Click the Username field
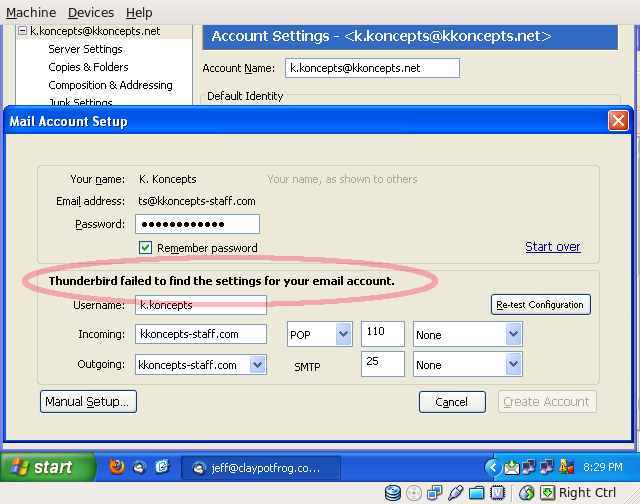 coord(201,305)
